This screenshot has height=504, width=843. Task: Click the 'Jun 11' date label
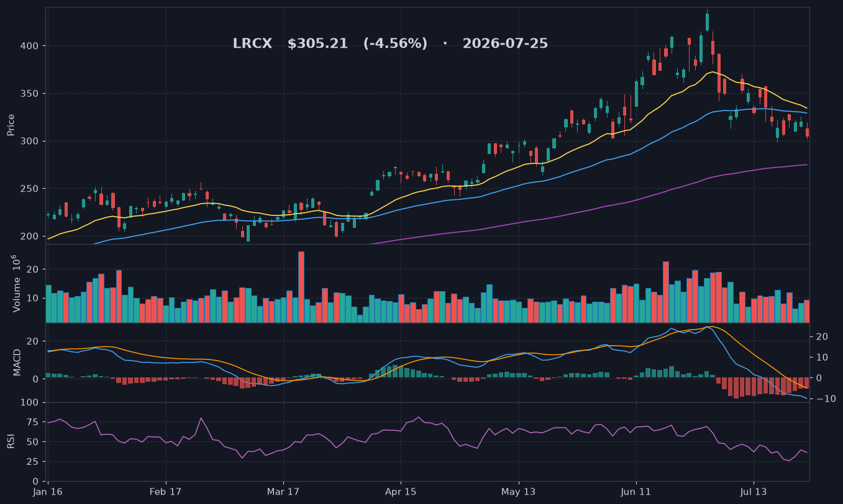pos(636,491)
